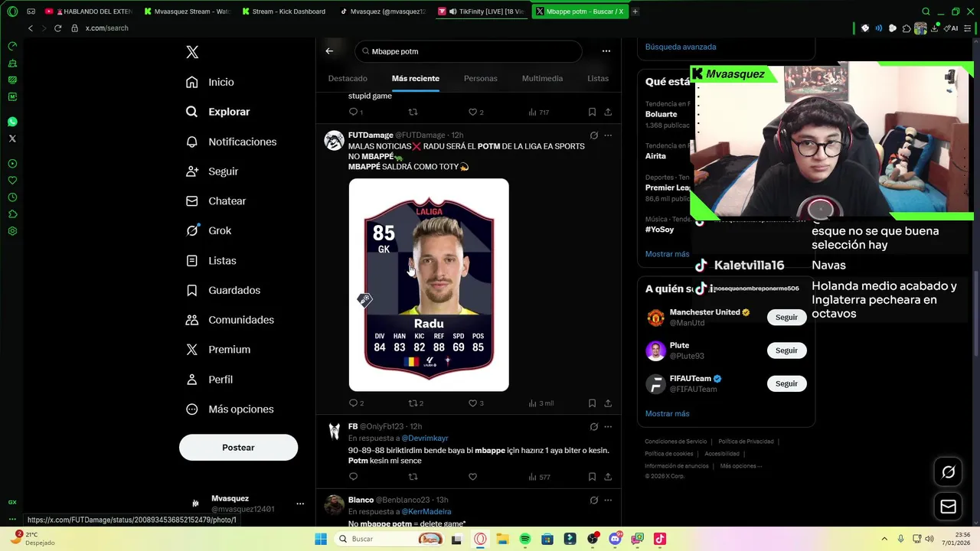This screenshot has height=551, width=980.
Task: Open Perfil in the sidebar
Action: click(x=209, y=380)
